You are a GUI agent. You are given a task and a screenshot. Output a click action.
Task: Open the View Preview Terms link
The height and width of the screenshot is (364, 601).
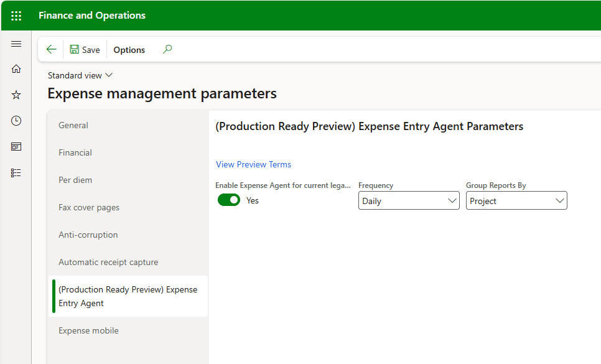click(x=253, y=164)
